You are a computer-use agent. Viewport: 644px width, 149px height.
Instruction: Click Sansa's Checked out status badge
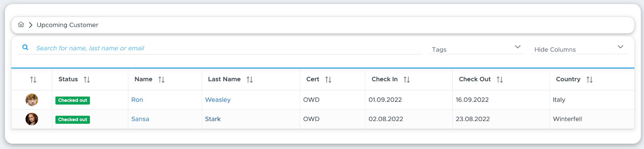pyautogui.click(x=72, y=120)
